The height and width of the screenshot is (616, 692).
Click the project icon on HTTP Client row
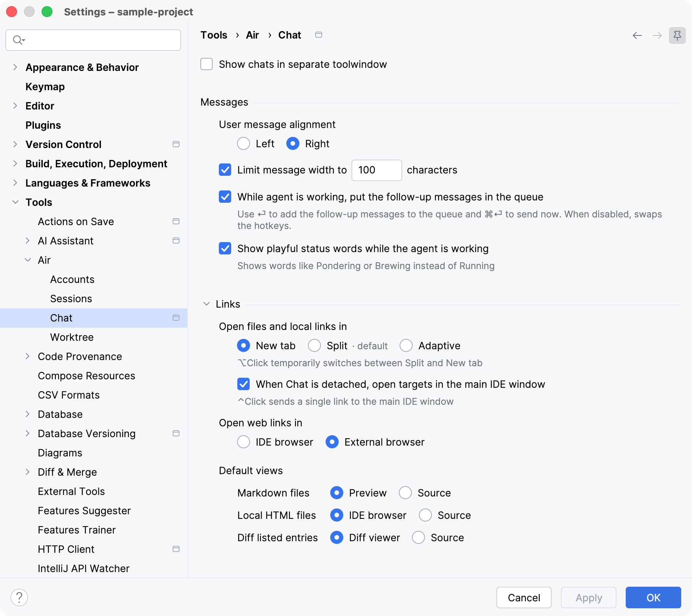pos(176,549)
